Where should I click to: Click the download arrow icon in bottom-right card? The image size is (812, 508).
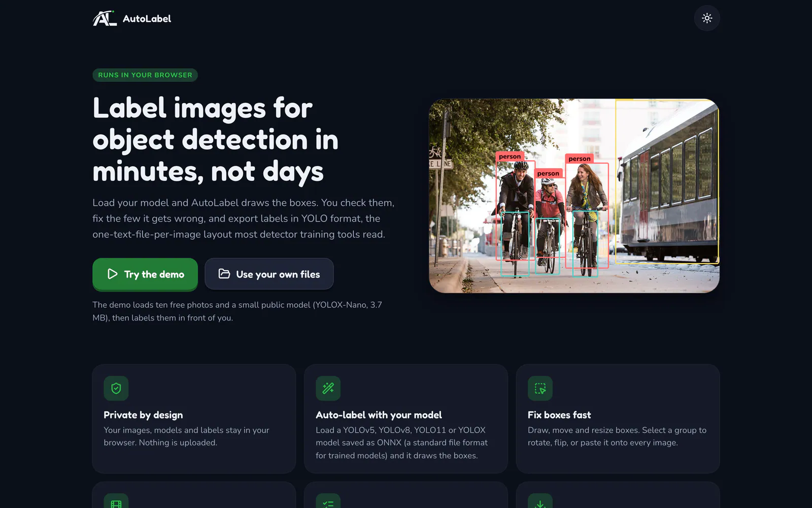[540, 501]
